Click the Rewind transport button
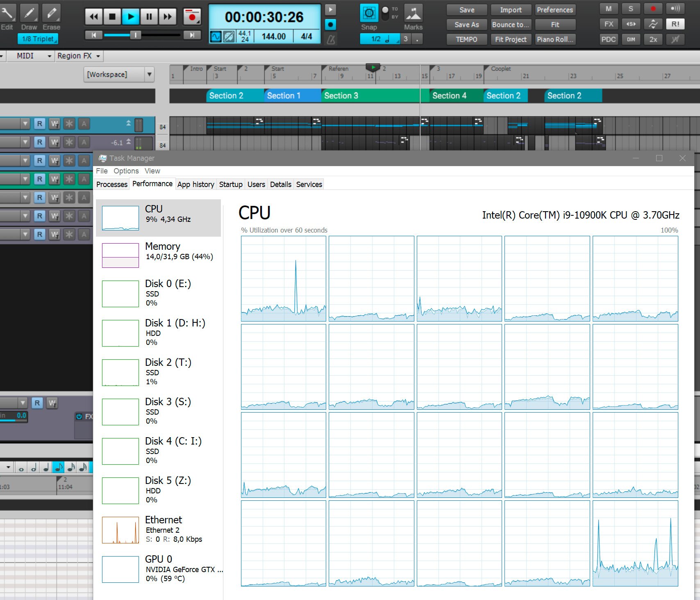Image resolution: width=700 pixels, height=600 pixels. point(94,17)
